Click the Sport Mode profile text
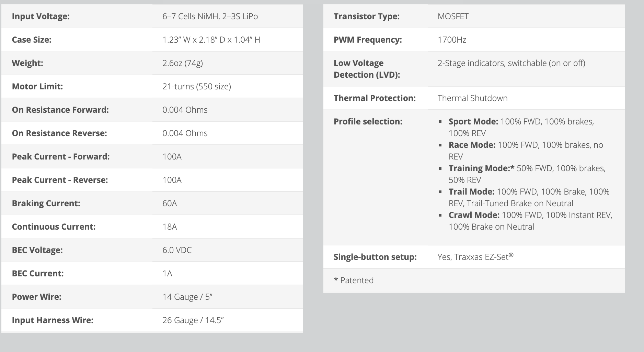The image size is (644, 352). click(473, 121)
